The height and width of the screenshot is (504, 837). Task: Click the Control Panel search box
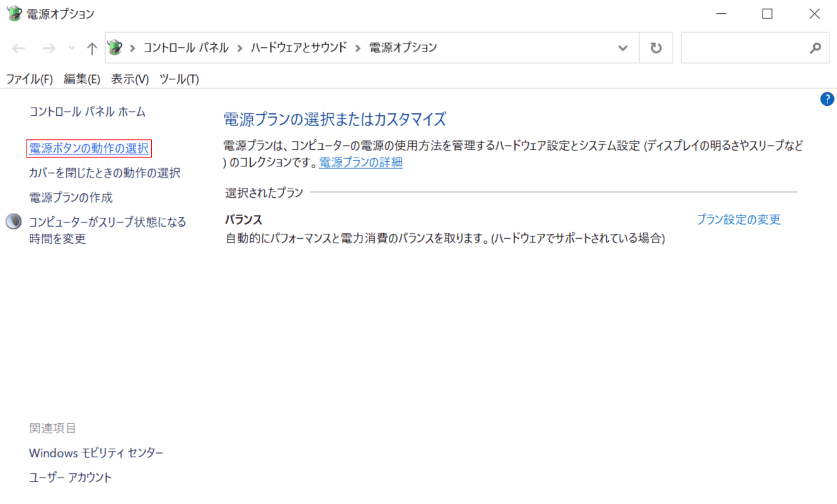755,48
